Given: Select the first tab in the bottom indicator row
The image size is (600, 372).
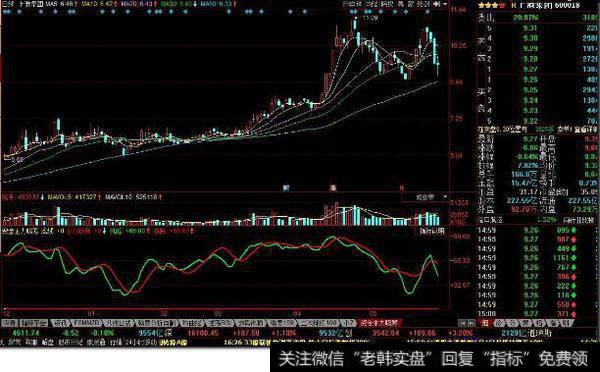Looking at the screenshot, I should tap(9, 323).
